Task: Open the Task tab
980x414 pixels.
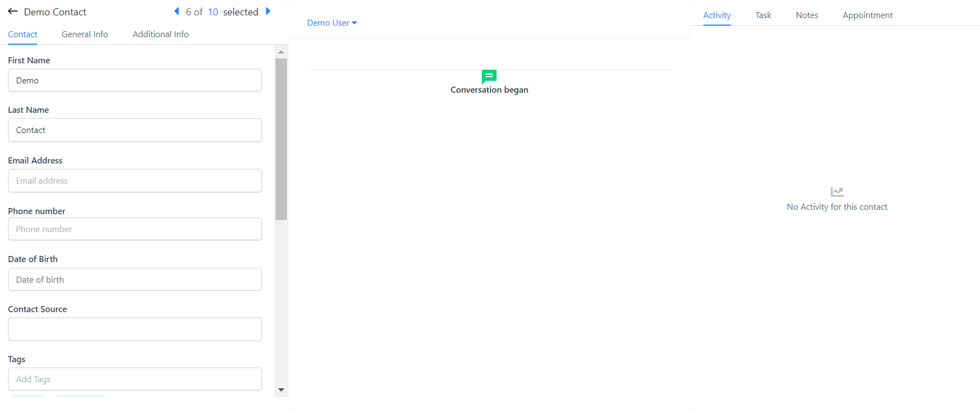Action: point(763,15)
